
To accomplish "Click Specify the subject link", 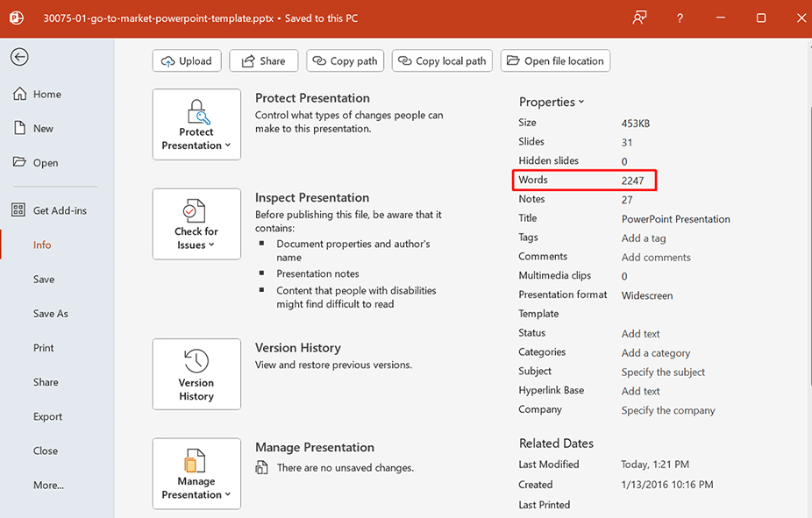I will tap(662, 372).
